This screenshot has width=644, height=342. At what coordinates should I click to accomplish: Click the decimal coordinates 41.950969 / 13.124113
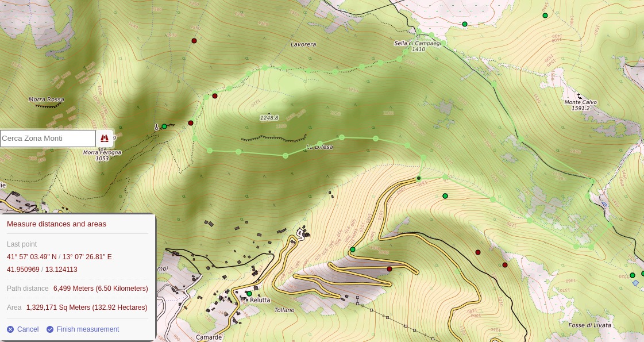(x=42, y=270)
